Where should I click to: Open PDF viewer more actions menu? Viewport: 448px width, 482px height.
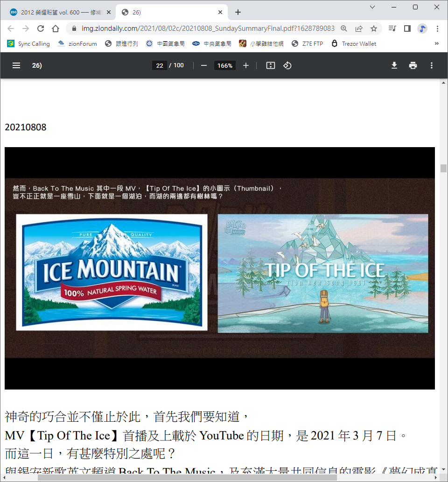(x=432, y=65)
